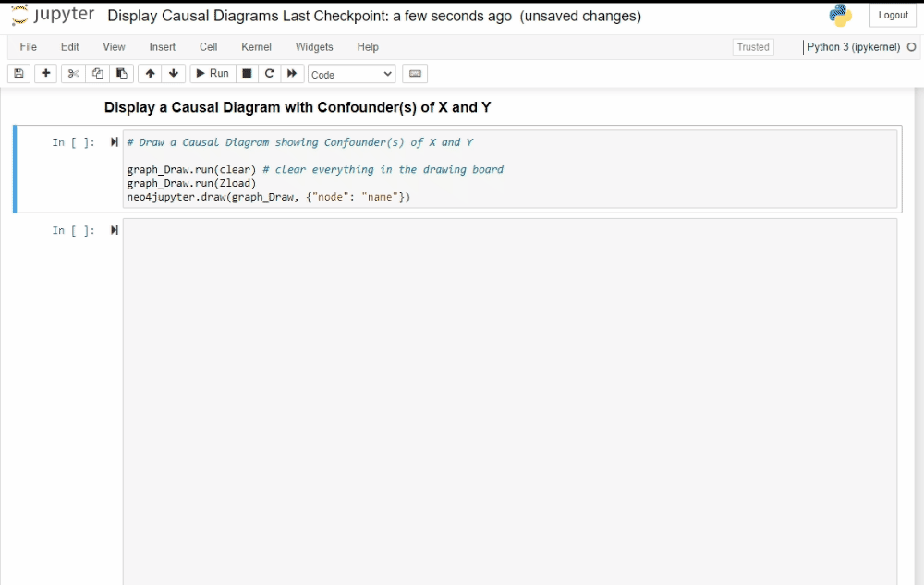Click the Logout button
924x585 pixels.
click(893, 16)
